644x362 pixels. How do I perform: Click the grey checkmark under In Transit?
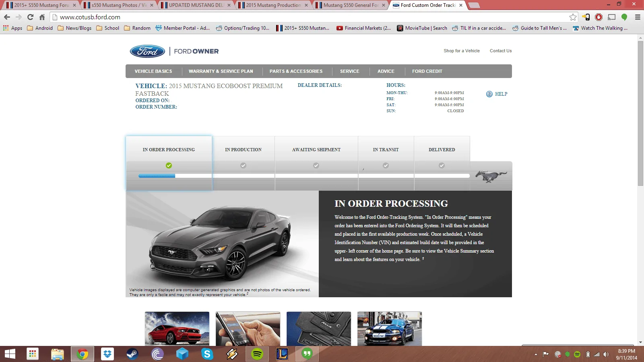click(386, 165)
